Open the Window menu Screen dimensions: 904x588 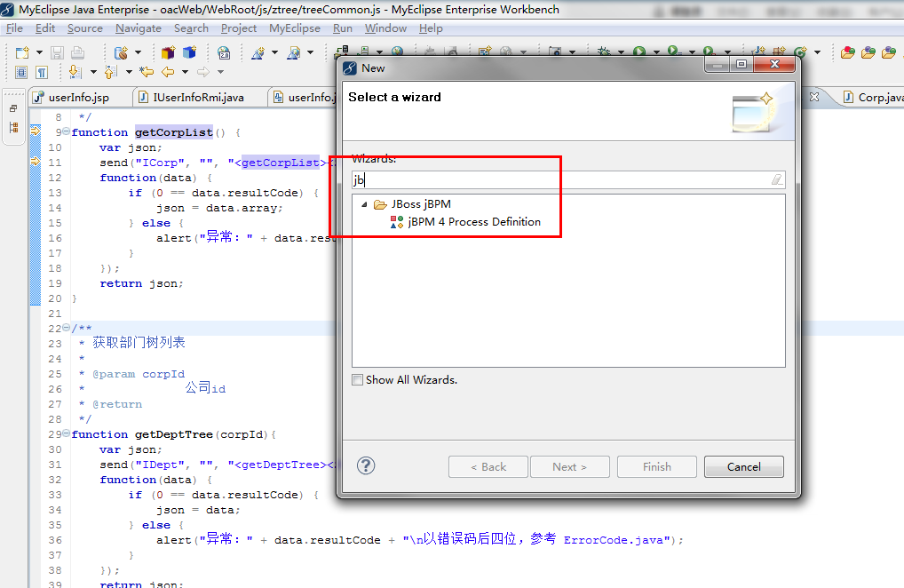click(385, 28)
